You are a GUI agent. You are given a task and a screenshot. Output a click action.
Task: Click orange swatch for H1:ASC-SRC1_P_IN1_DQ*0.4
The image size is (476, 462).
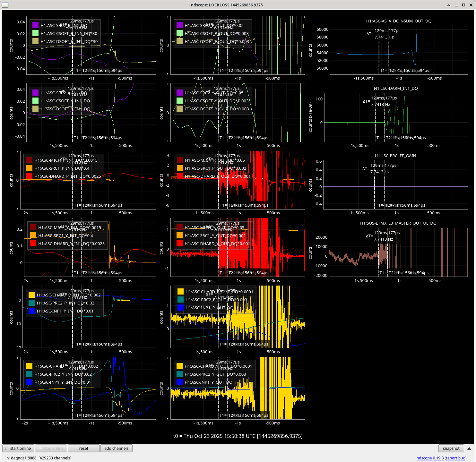(29, 168)
